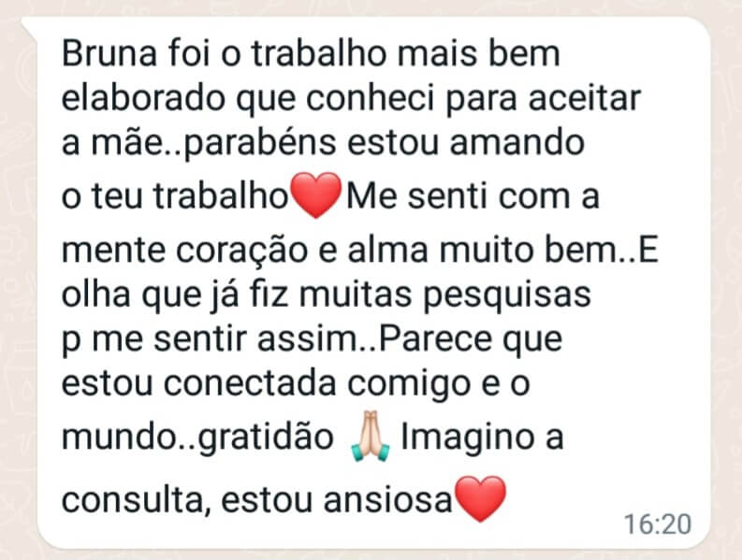Click the word 'consulta,' on the last line

(137, 500)
